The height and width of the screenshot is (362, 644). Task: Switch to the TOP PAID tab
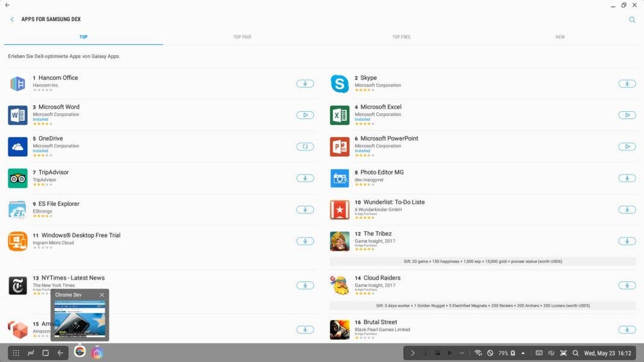242,37
